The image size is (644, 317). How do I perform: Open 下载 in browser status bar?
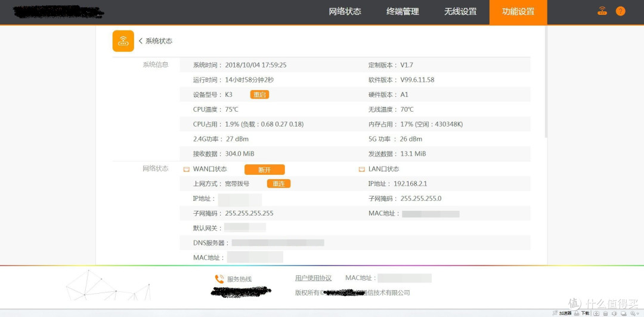coord(581,313)
